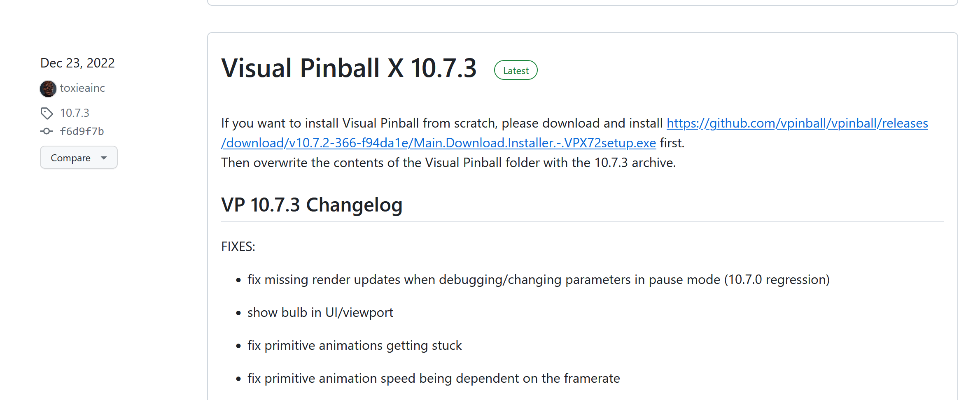Click the anchor beside VP 10.7.3 Changelog

214,205
